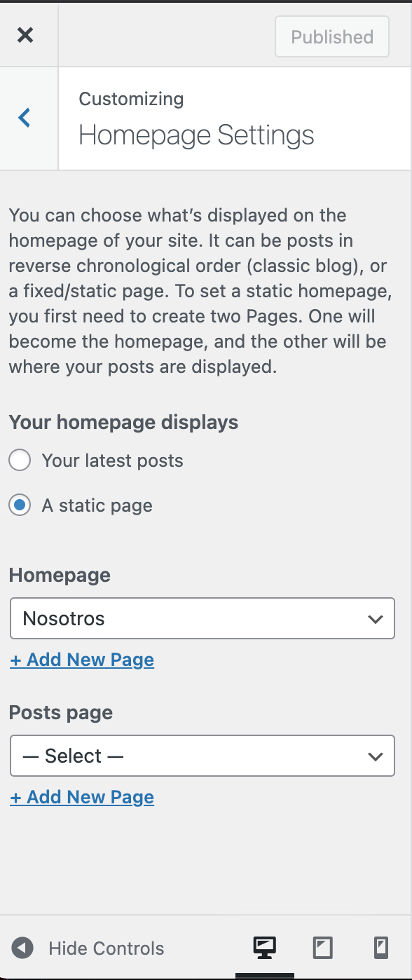Click the 'A static page' label text
This screenshot has height=980, width=412.
point(97,505)
